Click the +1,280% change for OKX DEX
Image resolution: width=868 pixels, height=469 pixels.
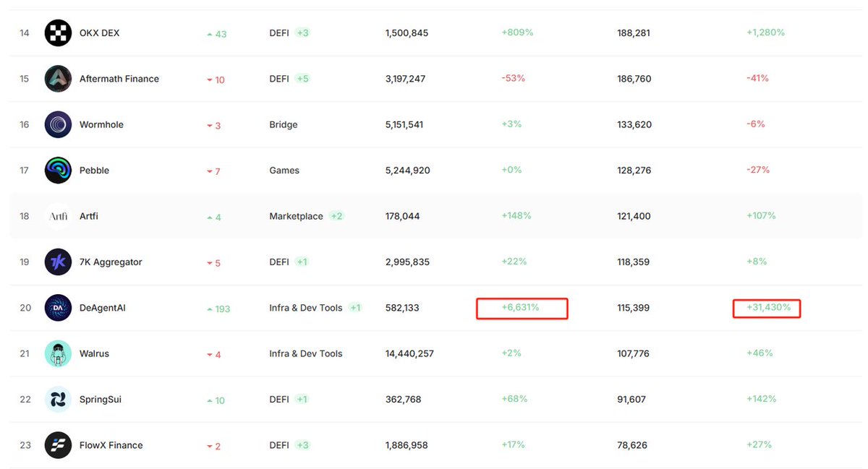coord(765,33)
